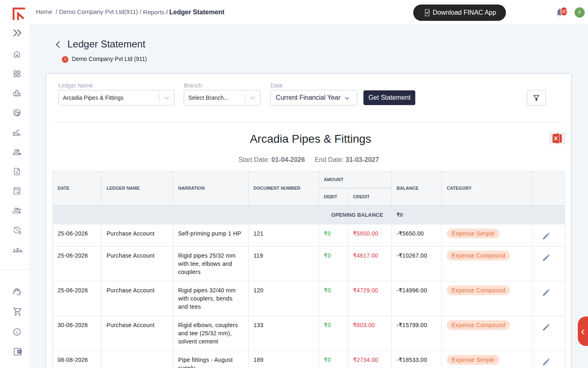
Task: Open Ledger Name dropdown Arcadia Pipes & Fittings
Action: pos(116,98)
